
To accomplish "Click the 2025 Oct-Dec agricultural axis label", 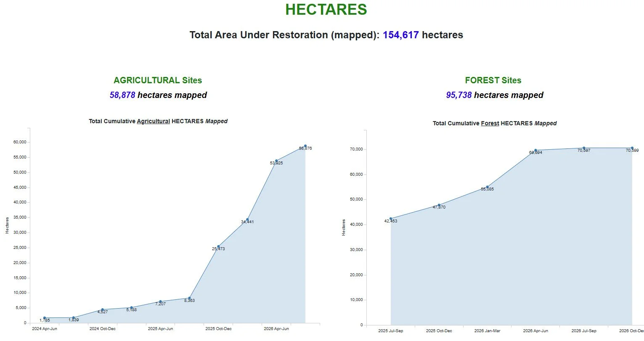I will (218, 329).
